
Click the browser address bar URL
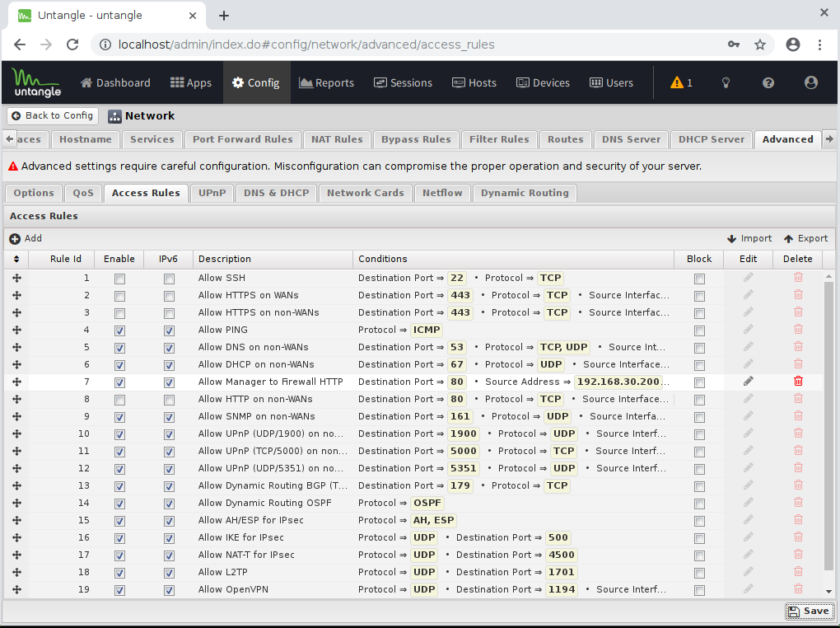(306, 45)
